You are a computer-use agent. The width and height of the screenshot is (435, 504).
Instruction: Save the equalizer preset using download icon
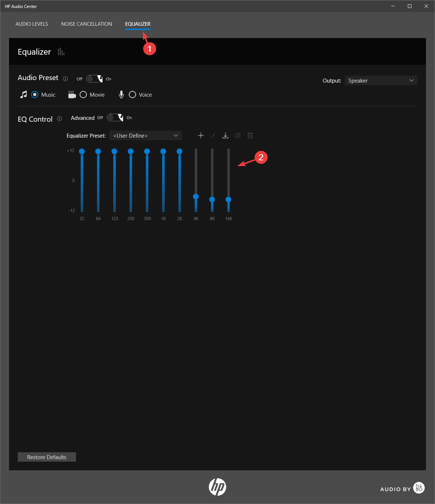click(x=225, y=135)
